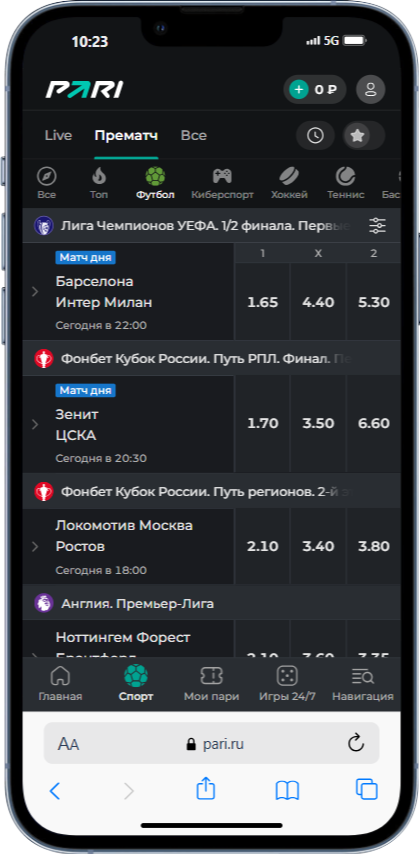Screen dimensions: 420x854
Task: Bet on Барселона win at 1.65
Action: tap(263, 302)
